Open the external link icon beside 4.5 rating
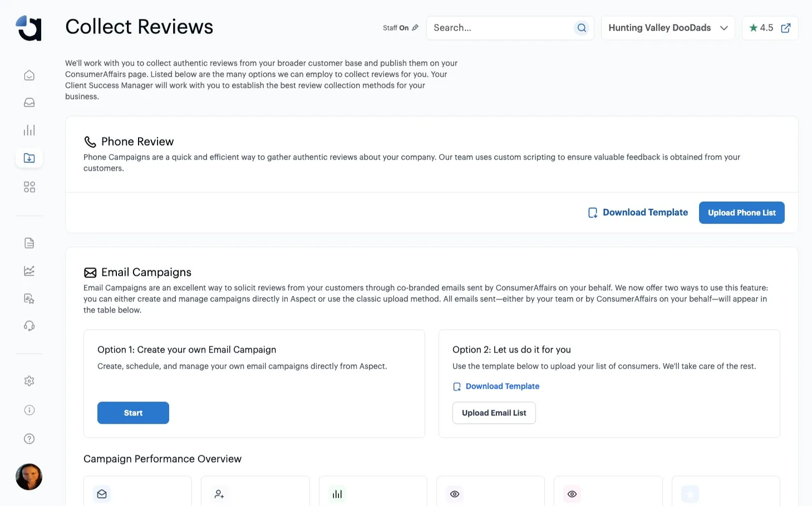The height and width of the screenshot is (506, 812). point(786,28)
